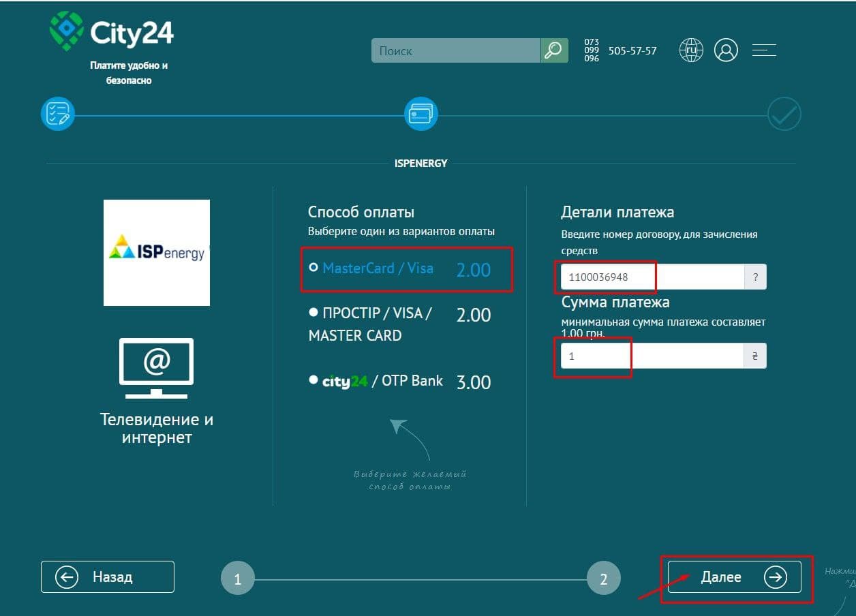The height and width of the screenshot is (616, 856).
Task: Click the 'Телевидение и интернет' label
Action: pyautogui.click(x=157, y=428)
